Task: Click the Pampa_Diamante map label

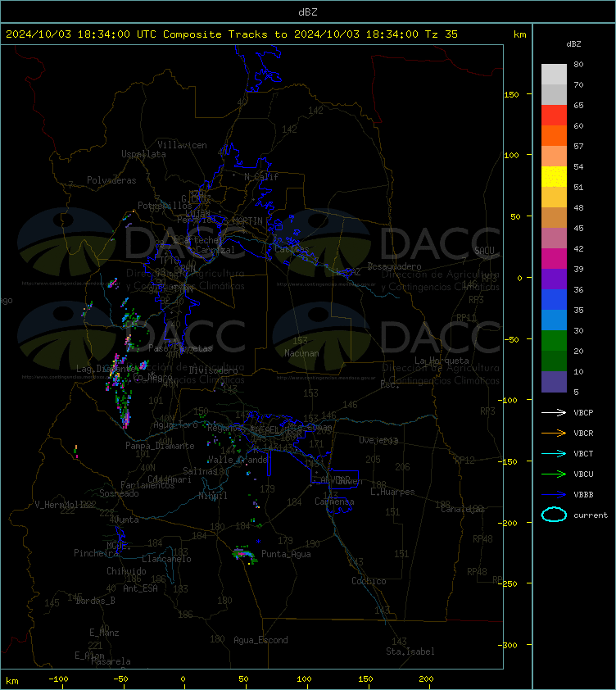Action: click(160, 446)
